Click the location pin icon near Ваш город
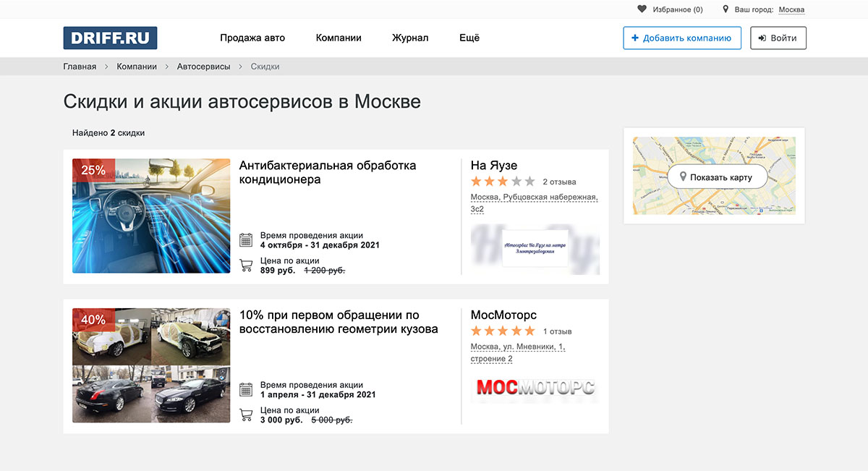This screenshot has width=868, height=471. click(726, 9)
